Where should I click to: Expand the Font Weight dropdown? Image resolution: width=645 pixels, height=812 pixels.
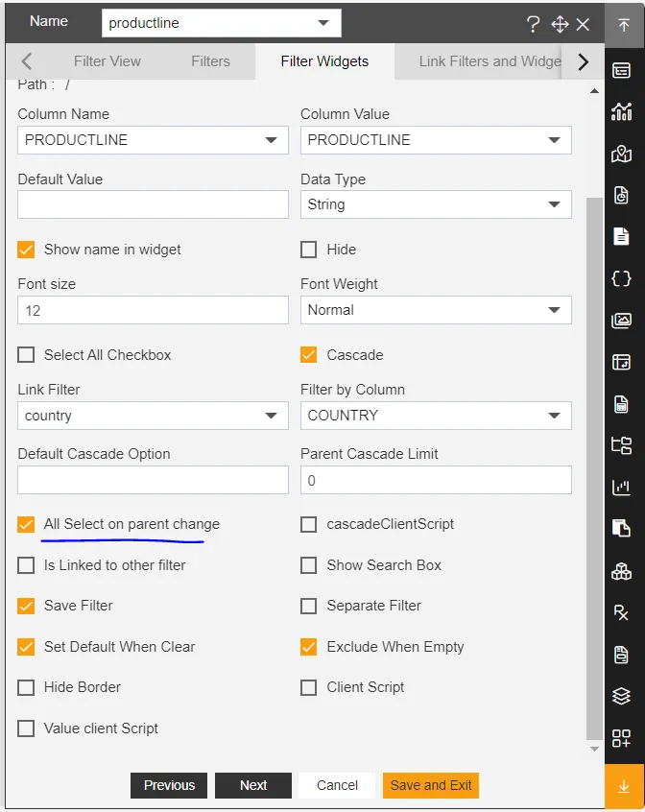pyautogui.click(x=436, y=310)
